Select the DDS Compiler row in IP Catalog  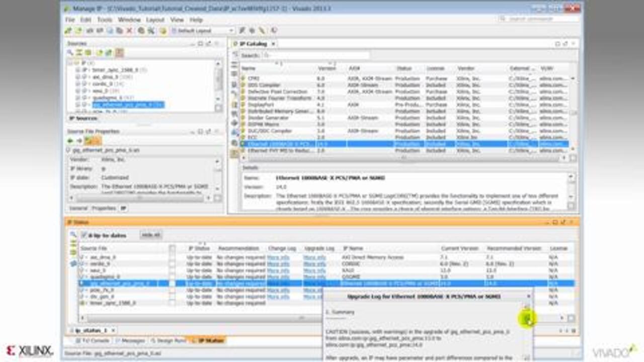pos(405,85)
